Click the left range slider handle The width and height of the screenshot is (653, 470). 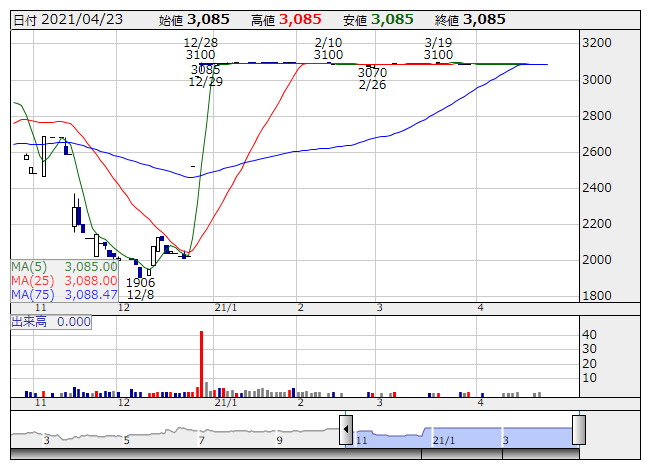coord(346,430)
